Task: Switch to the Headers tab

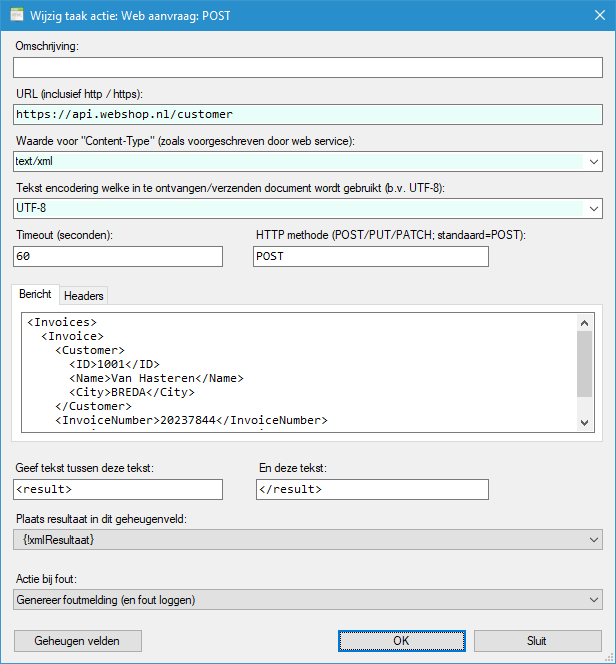Action: coord(84,295)
